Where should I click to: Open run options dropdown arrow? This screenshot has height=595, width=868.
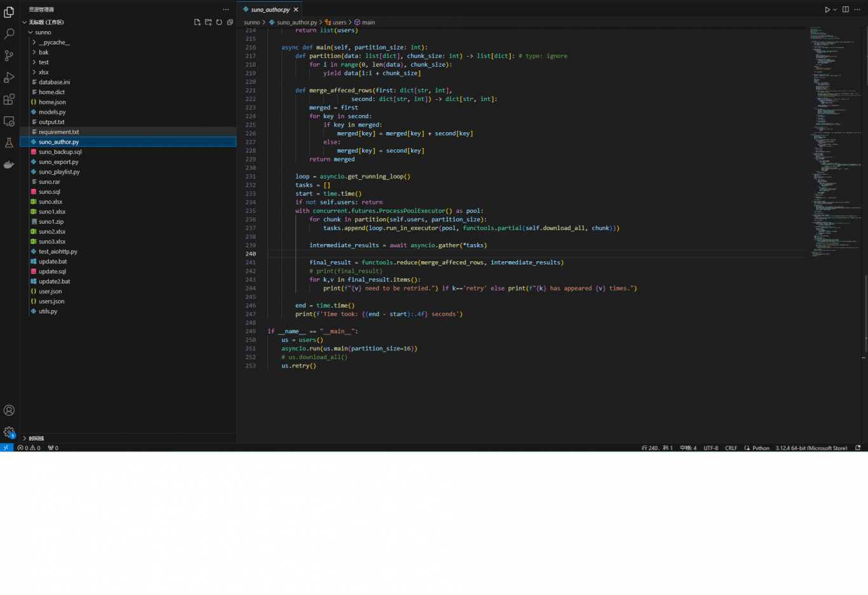(x=835, y=10)
